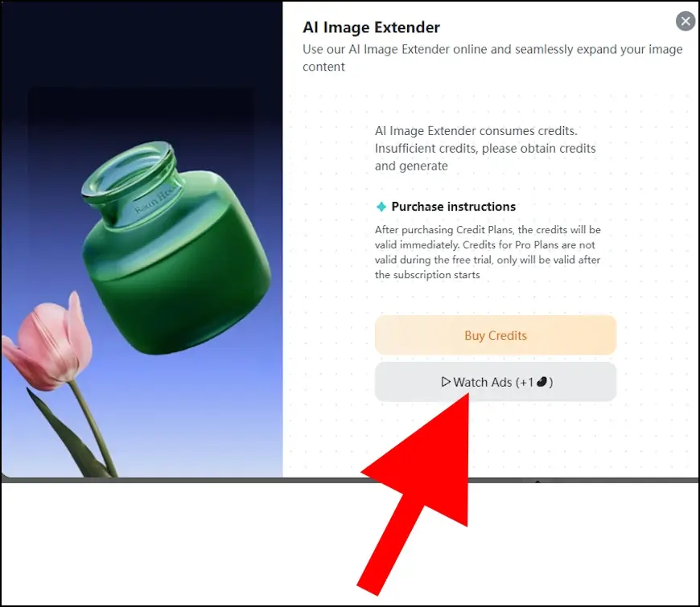Click the purchase instructions paragraph about Credit Plans
The width and height of the screenshot is (700, 607).
pyautogui.click(x=488, y=252)
